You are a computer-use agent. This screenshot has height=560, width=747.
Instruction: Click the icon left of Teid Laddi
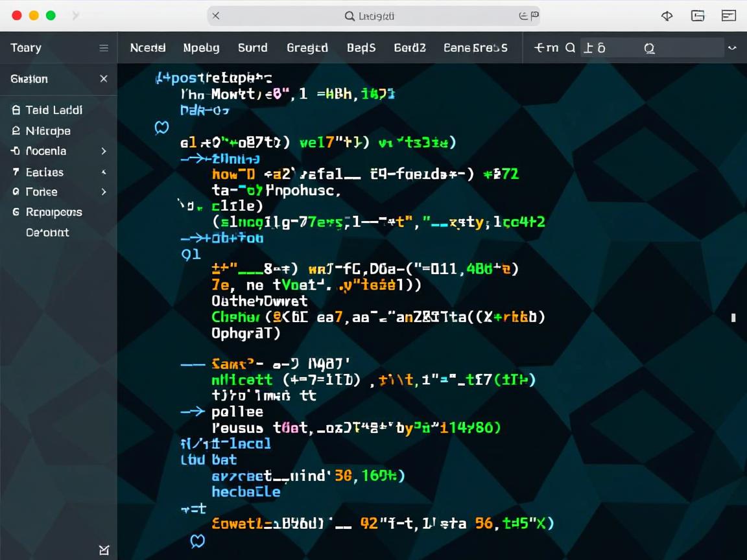(x=16, y=110)
